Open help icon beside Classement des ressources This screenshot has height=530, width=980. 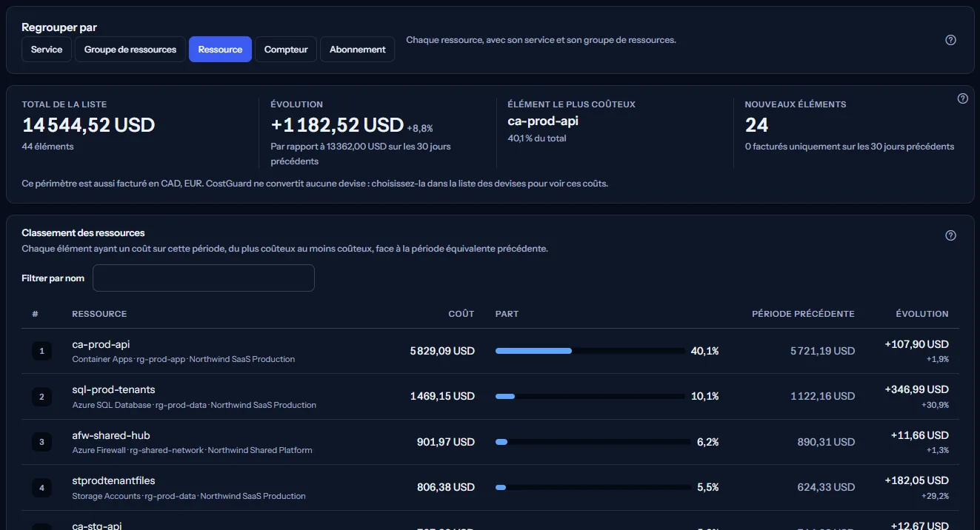pos(951,235)
